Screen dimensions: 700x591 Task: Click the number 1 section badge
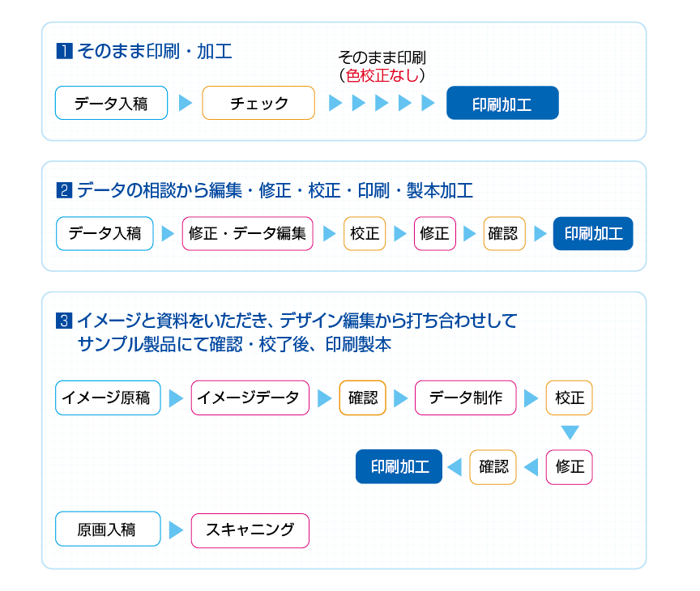64,51
